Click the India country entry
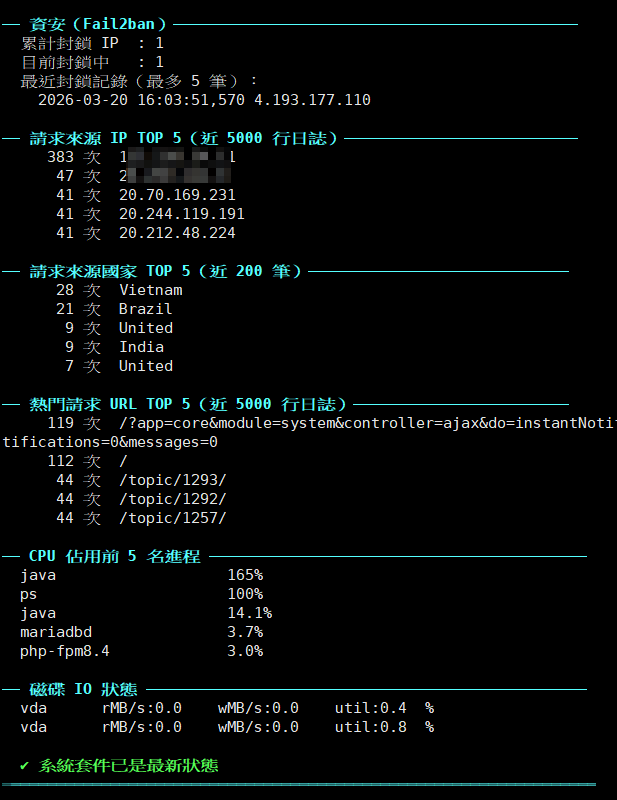 coord(141,347)
